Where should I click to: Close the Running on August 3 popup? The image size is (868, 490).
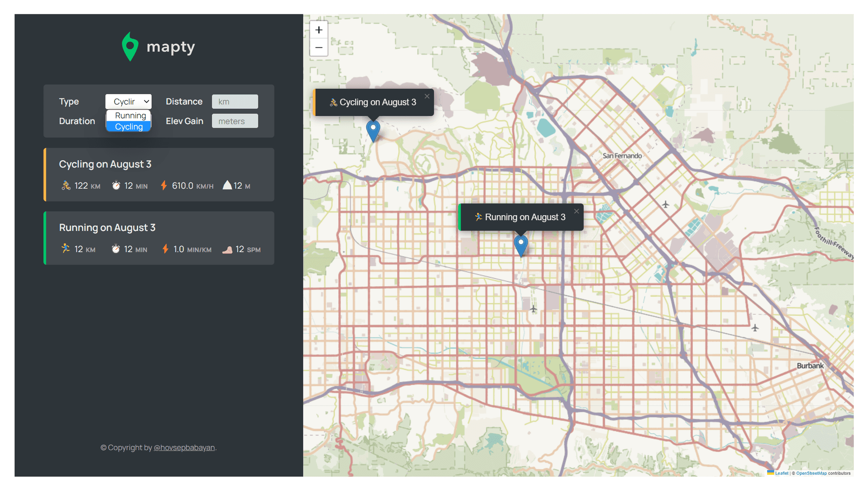tap(576, 211)
